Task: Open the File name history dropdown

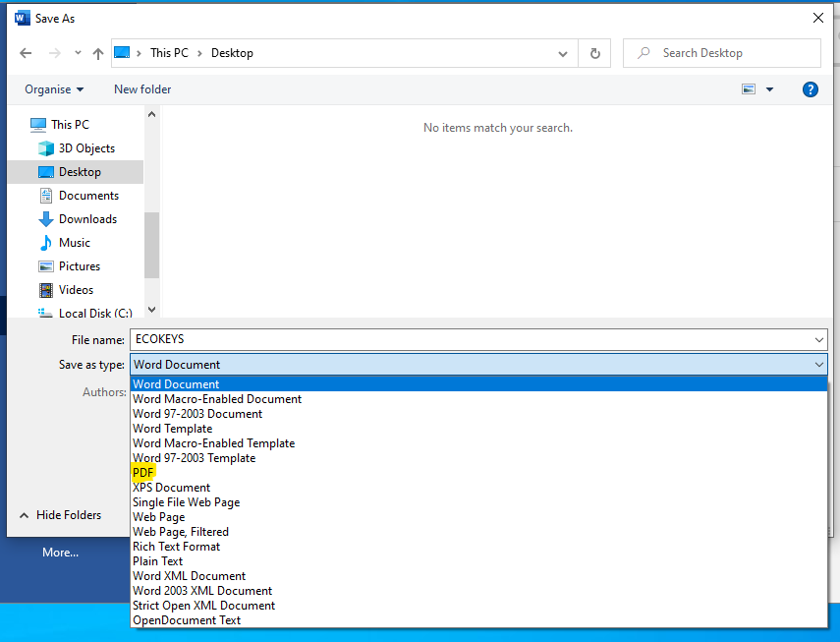Action: [819, 340]
